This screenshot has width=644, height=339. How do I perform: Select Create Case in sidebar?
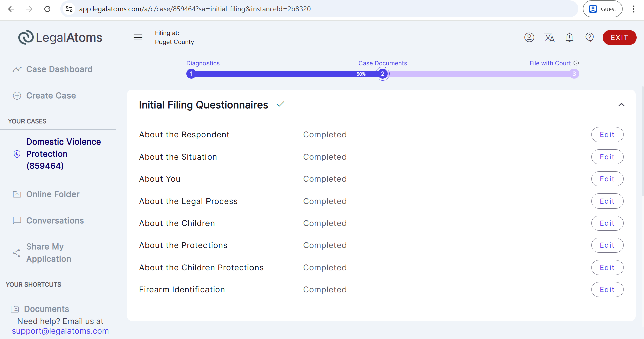click(x=51, y=96)
